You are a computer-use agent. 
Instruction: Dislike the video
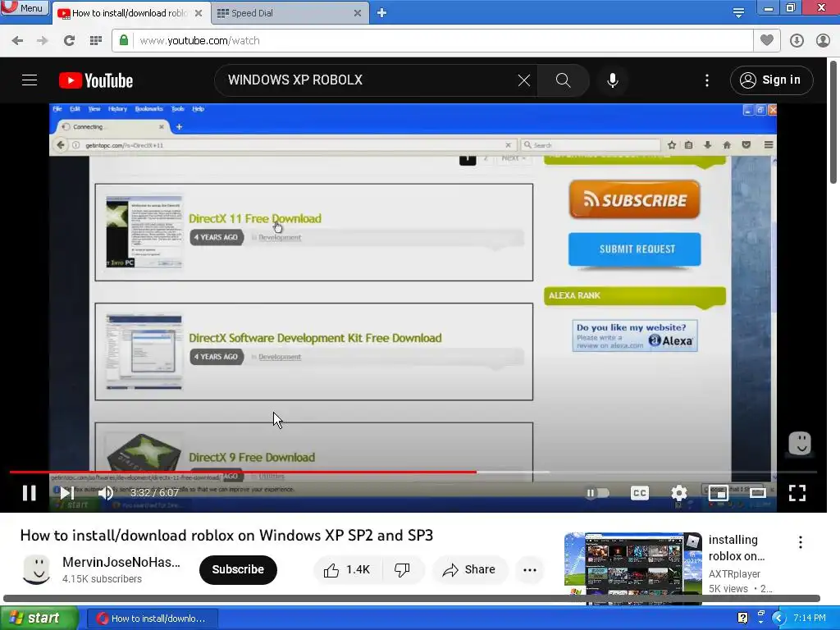tap(402, 569)
